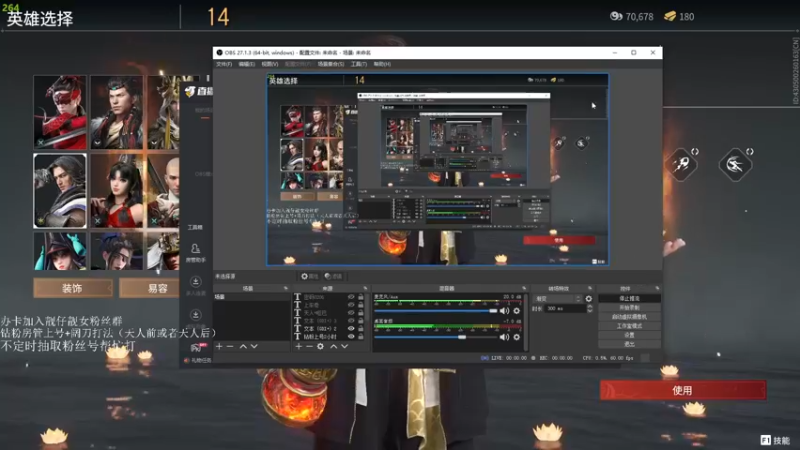Screen dimensions: 800x450
Task: Open the desktop audio settings gear
Action: (516, 337)
